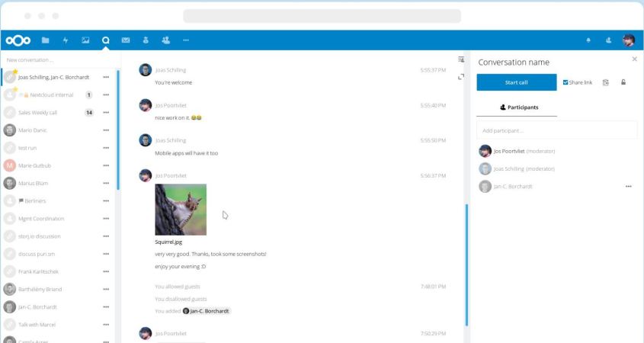
Task: Open options menu for Sales Weekly call
Action: click(x=106, y=113)
